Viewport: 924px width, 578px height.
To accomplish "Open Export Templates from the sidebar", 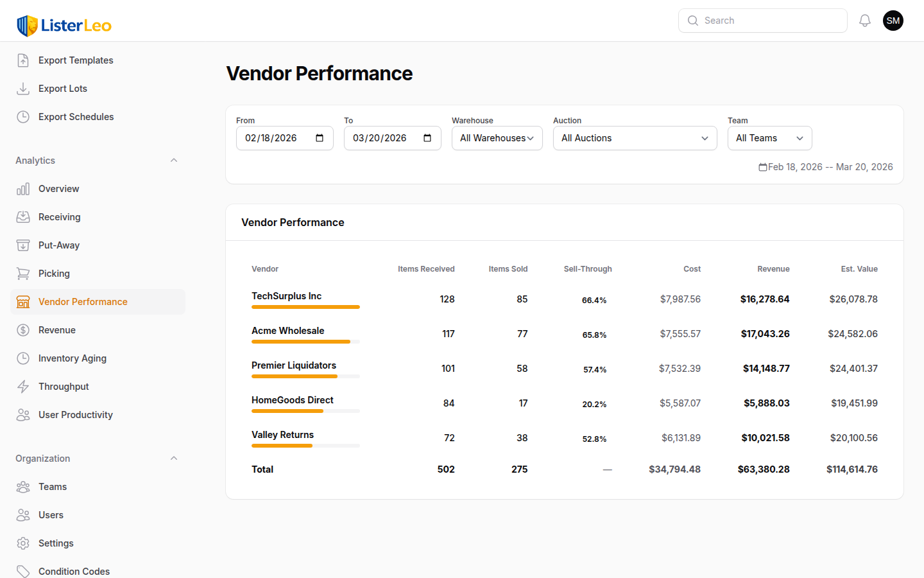I will tap(76, 60).
